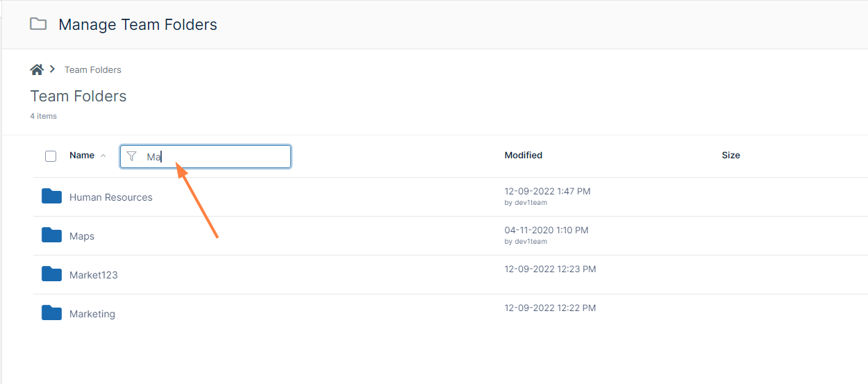Image resolution: width=868 pixels, height=384 pixels.
Task: Click the breadcrumb chevron separator
Action: 52,69
